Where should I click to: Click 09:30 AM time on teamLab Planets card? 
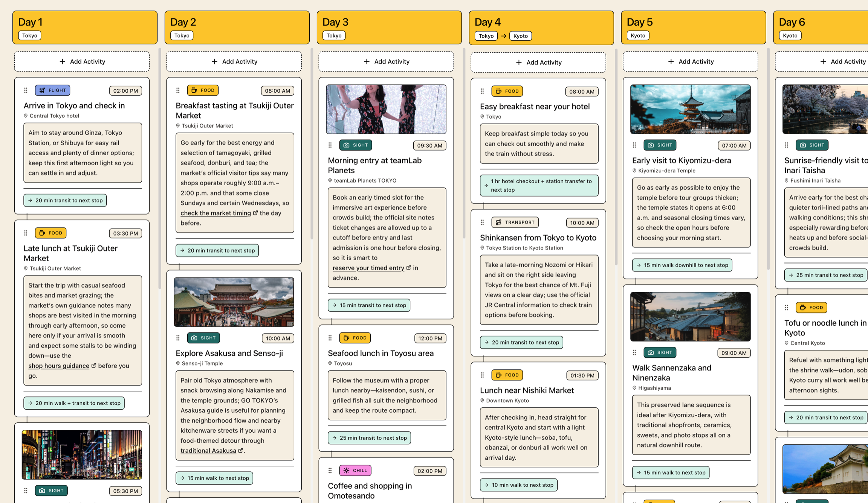(429, 146)
